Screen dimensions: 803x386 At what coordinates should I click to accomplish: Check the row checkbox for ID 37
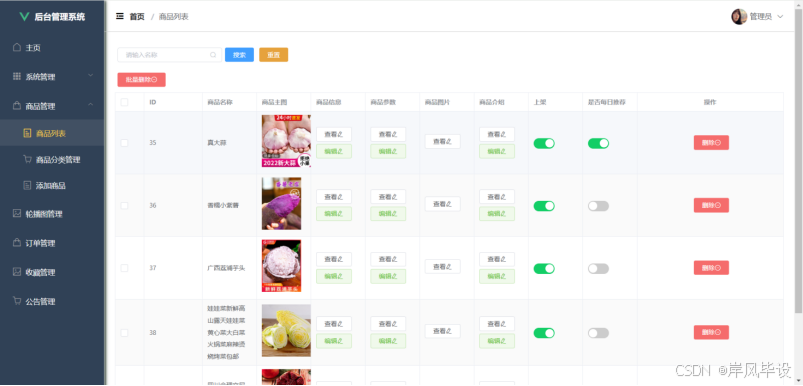[124, 268]
